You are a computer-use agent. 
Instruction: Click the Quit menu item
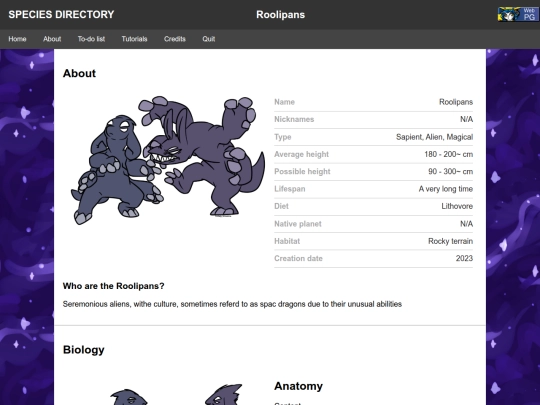(209, 39)
